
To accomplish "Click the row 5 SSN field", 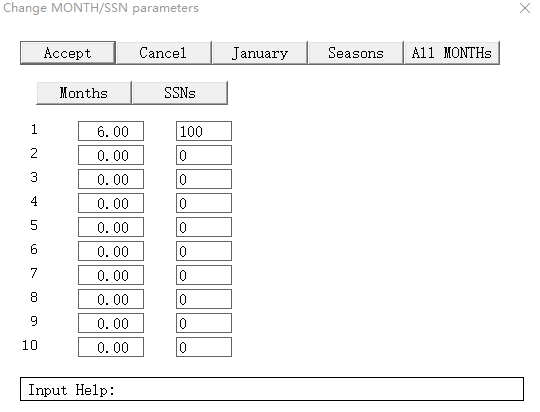I will (x=204, y=227).
